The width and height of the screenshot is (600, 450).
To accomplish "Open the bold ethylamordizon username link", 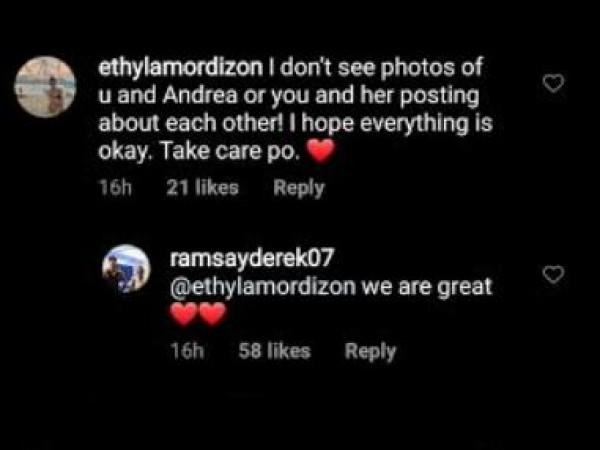I will (181, 67).
